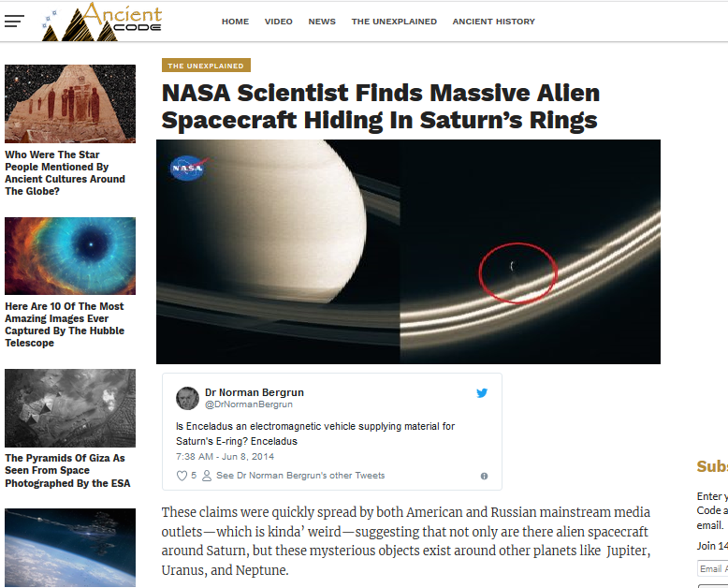Click the @DrNormanBergrun handle

coord(249,404)
